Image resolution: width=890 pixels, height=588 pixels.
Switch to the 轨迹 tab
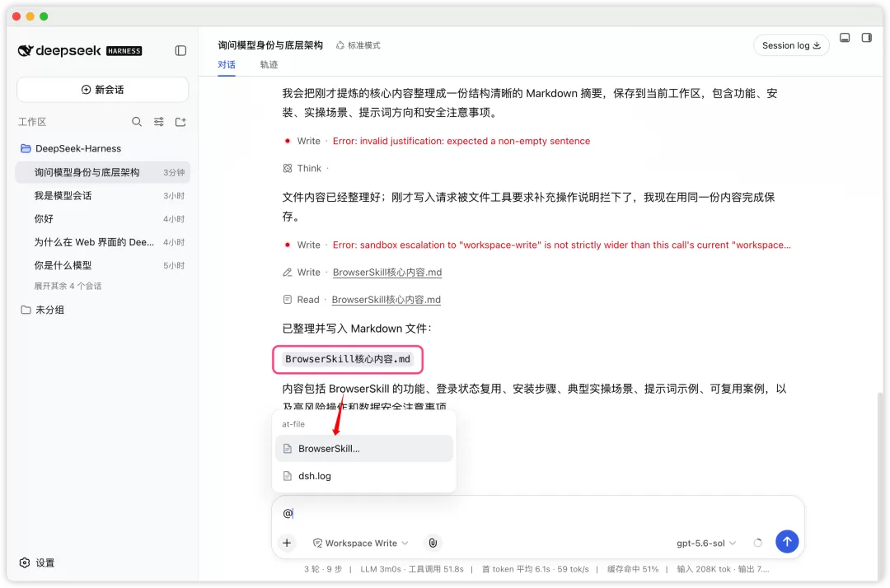pos(269,64)
